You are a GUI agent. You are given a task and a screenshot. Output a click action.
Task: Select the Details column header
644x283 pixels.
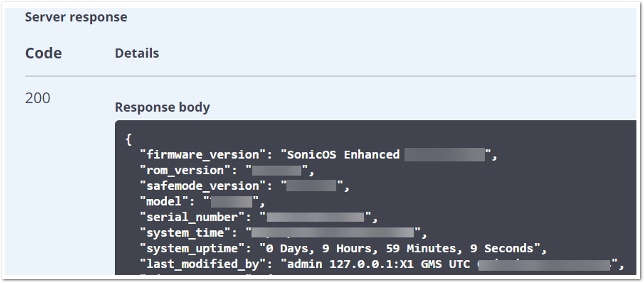pos(137,54)
